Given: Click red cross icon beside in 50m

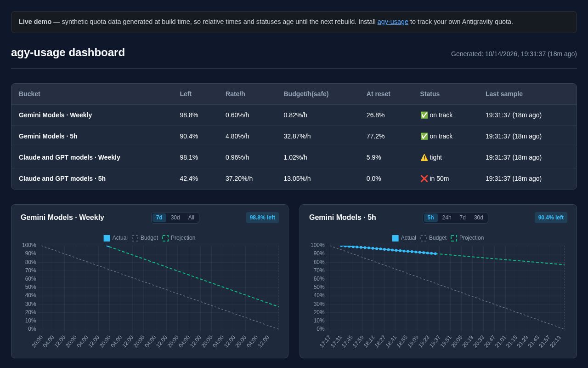Looking at the screenshot, I should [424, 178].
